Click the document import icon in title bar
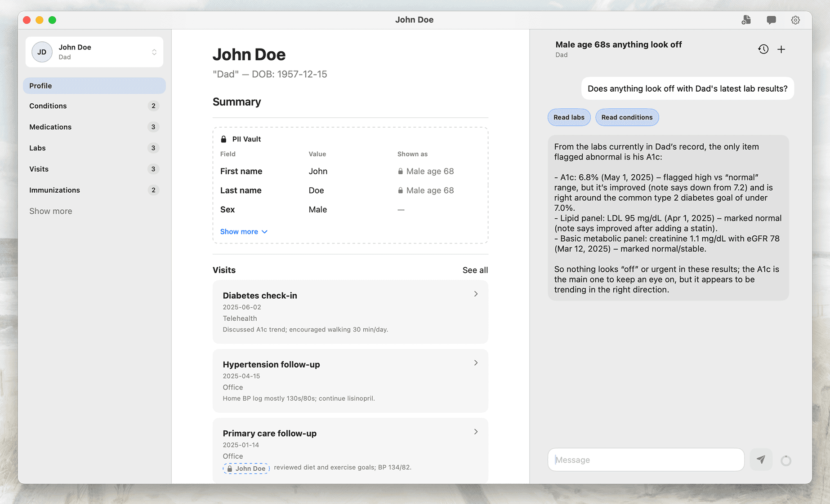 pos(746,20)
